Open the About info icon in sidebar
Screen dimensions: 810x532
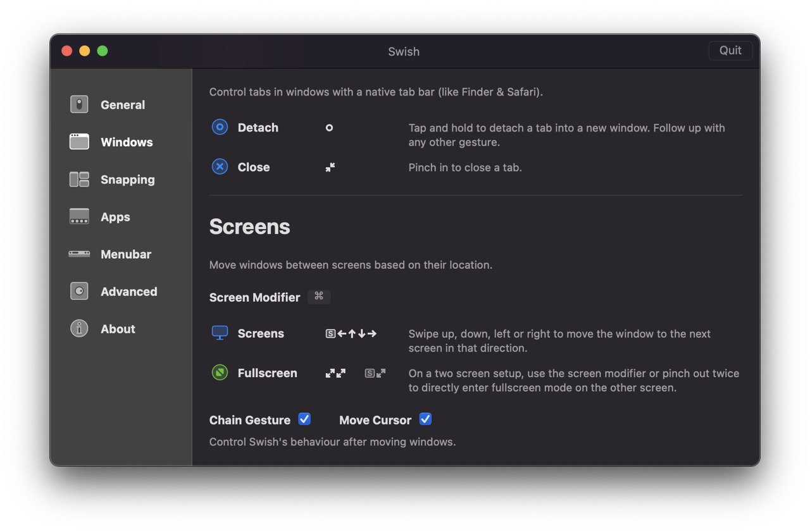(79, 328)
